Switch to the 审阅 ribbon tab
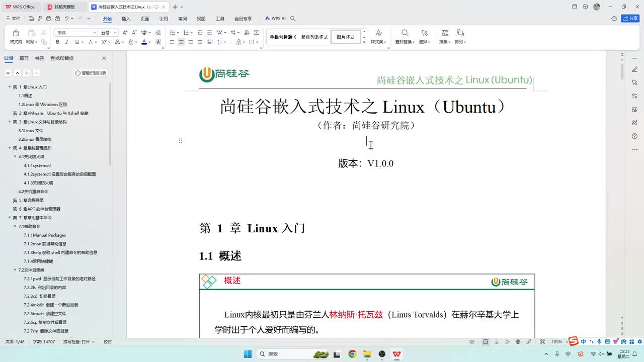Image resolution: width=644 pixels, height=362 pixels. (182, 19)
